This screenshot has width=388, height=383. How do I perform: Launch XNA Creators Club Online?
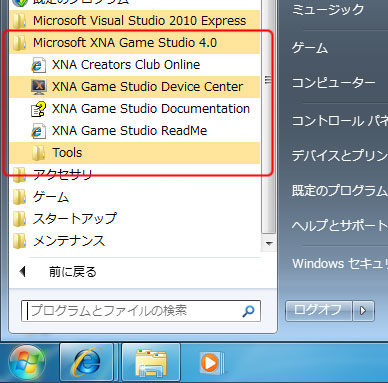pyautogui.click(x=134, y=65)
